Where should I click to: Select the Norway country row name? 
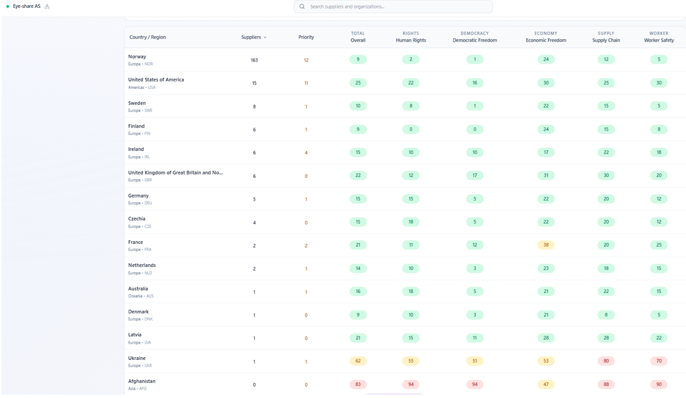click(x=137, y=56)
